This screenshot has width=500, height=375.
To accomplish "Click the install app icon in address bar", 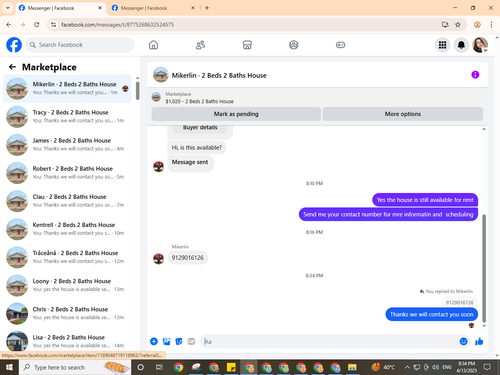I will coord(445,24).
